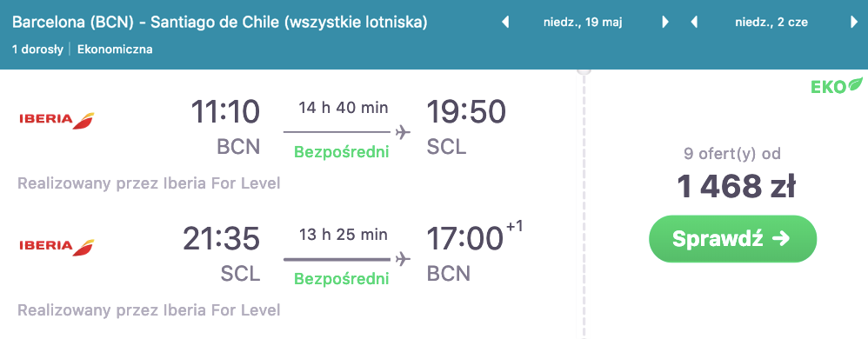The width and height of the screenshot is (868, 339).
Task: Go to next departure date after 19 maj
Action: 665,22
